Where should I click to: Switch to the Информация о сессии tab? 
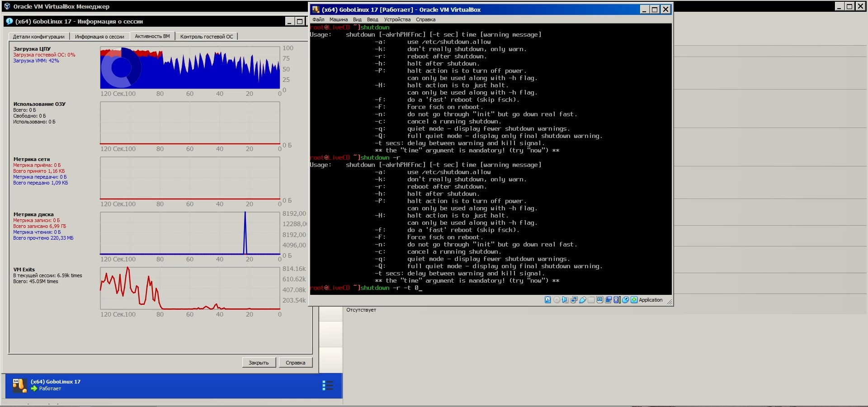click(x=99, y=37)
